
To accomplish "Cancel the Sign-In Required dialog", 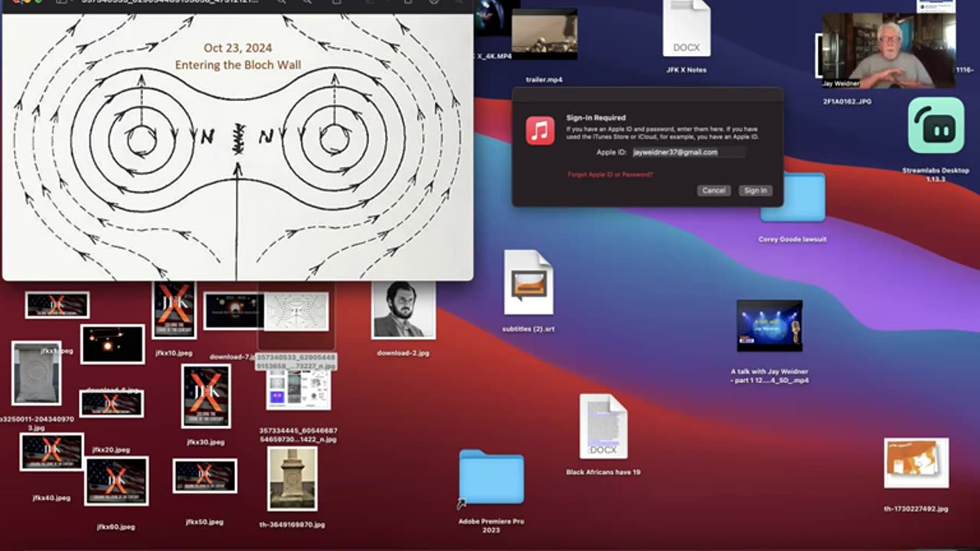I will pyautogui.click(x=714, y=191).
